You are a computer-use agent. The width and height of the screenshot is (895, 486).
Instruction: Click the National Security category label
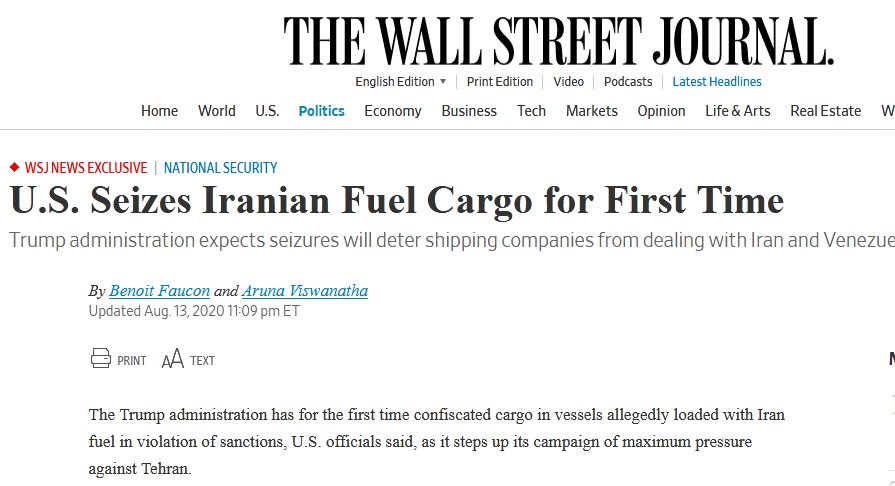[x=220, y=168]
